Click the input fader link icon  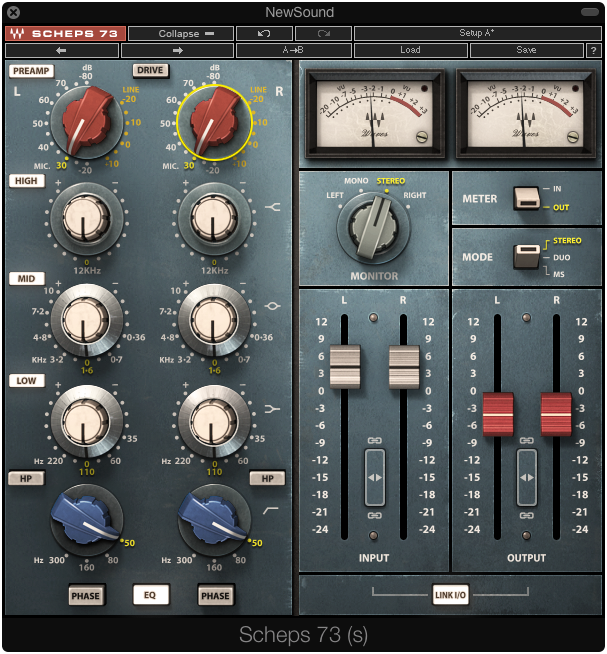[374, 440]
